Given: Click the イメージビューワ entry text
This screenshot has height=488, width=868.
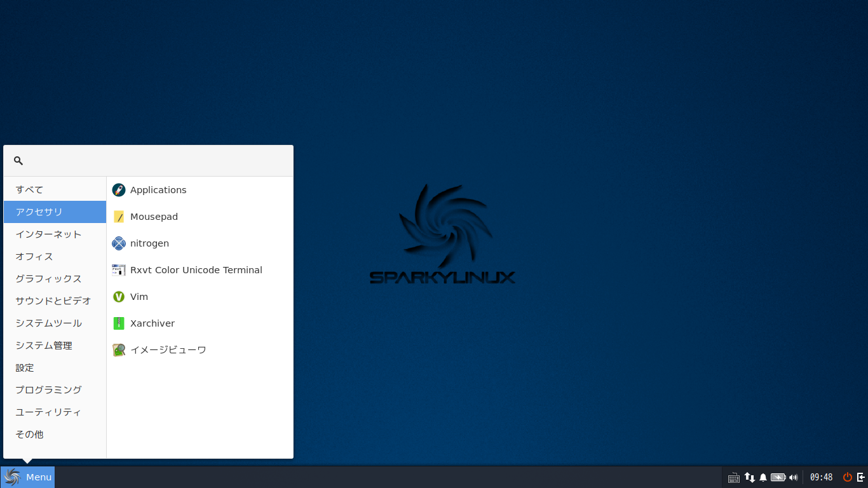Looking at the screenshot, I should click(168, 350).
